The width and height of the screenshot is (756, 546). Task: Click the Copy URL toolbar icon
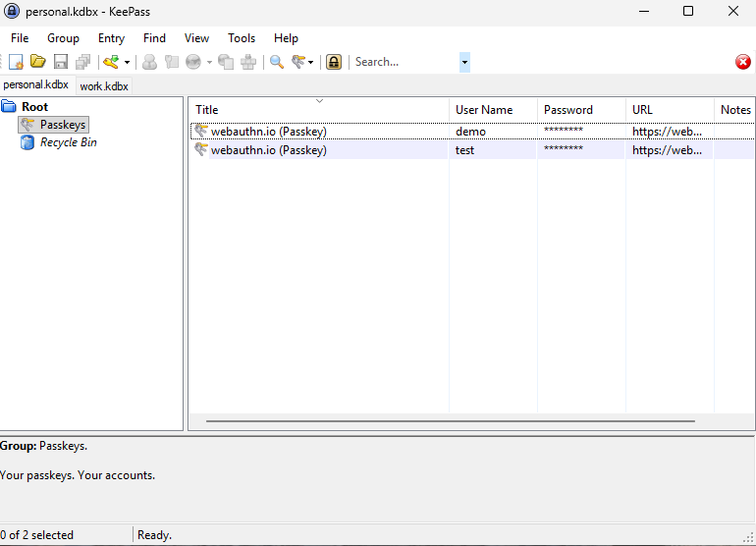pyautogui.click(x=226, y=62)
